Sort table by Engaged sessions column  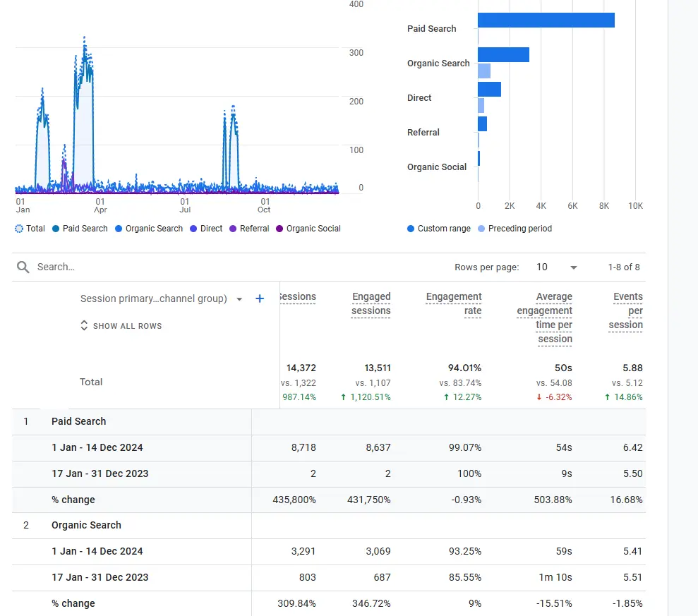coord(371,303)
